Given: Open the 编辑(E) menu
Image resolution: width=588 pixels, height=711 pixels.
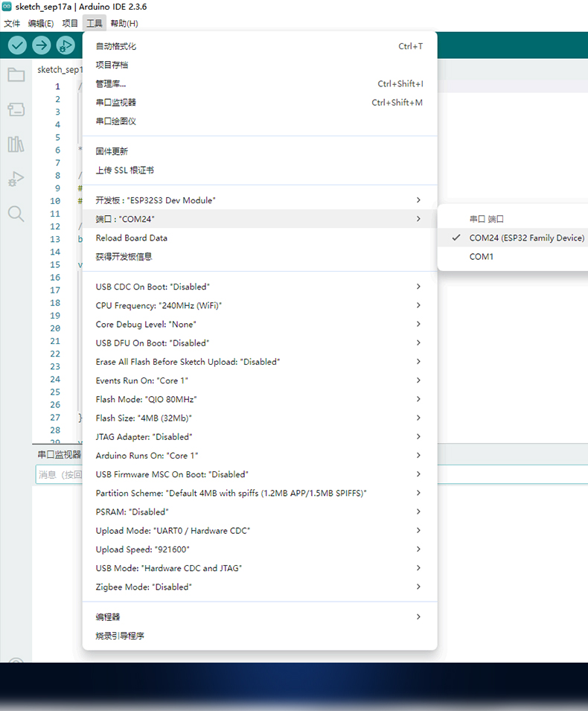Looking at the screenshot, I should [x=40, y=23].
